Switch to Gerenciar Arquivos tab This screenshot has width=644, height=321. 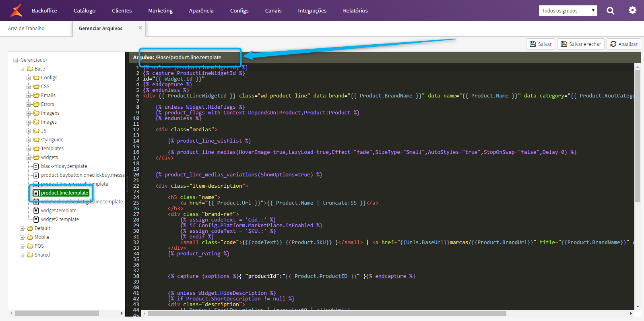(101, 28)
